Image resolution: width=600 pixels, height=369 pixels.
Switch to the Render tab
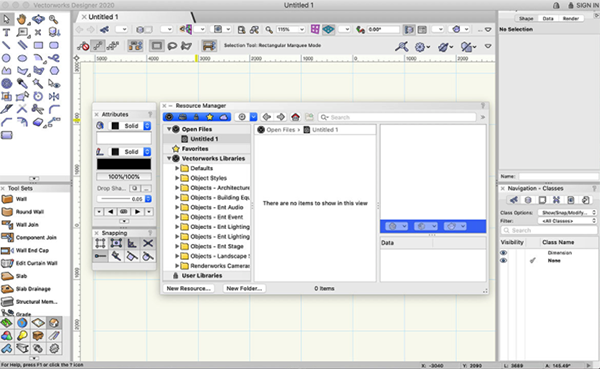point(571,18)
